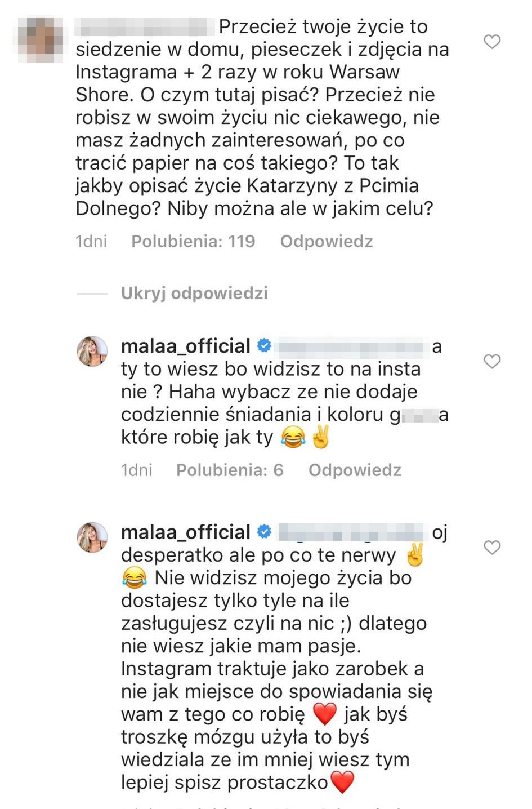This screenshot has width=532, height=809.
Task: Show who liked via "Polubienia: 6"
Action: point(230,470)
